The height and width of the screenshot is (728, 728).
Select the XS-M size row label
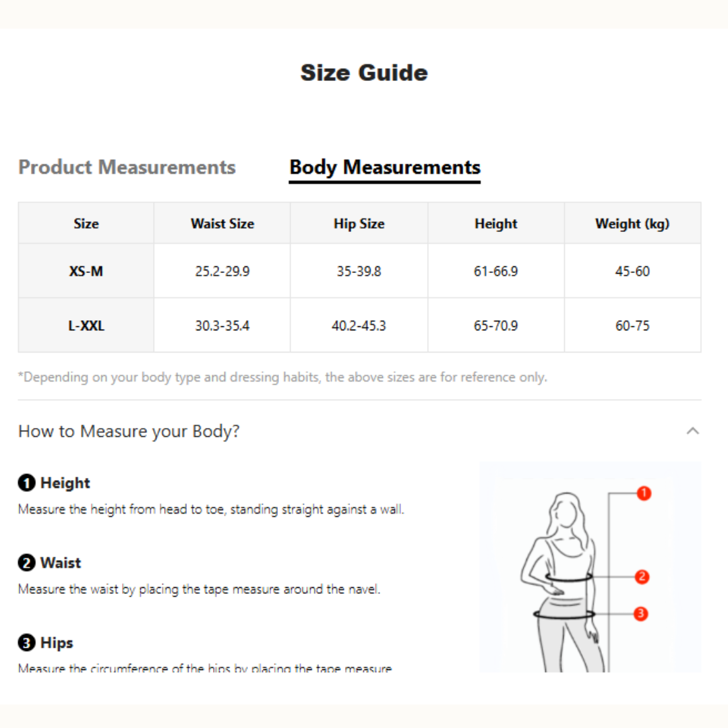(x=86, y=272)
